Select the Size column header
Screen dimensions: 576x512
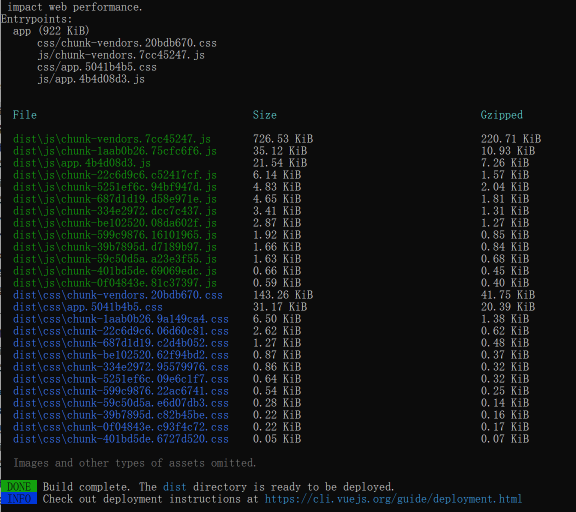click(264, 115)
